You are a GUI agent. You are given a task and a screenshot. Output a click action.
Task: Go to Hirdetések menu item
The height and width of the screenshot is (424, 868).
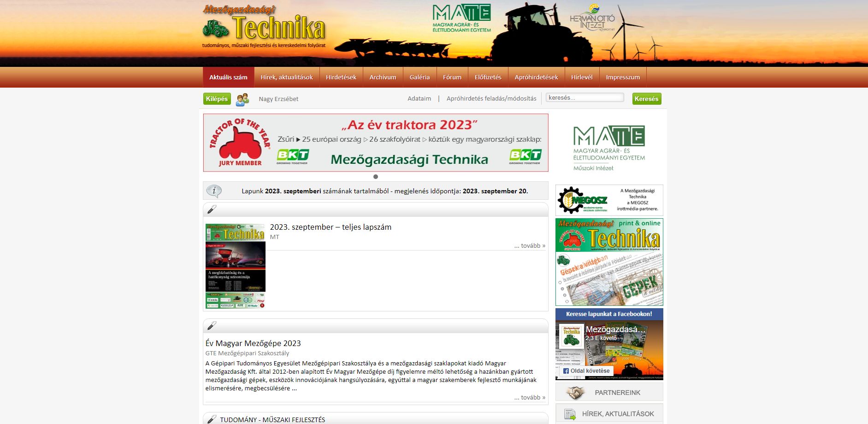[x=341, y=78]
